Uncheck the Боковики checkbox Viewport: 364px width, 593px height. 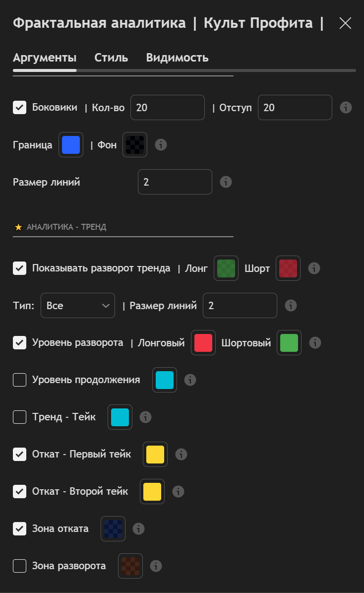click(x=20, y=107)
